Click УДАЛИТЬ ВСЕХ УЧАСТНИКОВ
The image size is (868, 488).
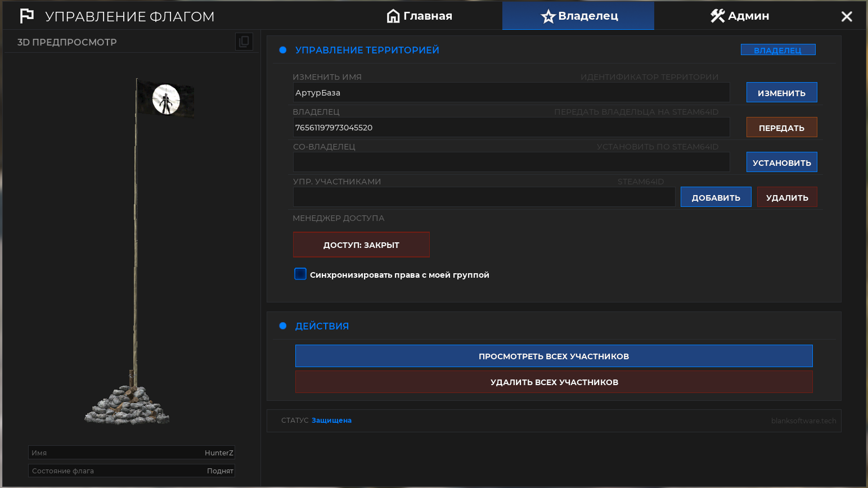[554, 382]
